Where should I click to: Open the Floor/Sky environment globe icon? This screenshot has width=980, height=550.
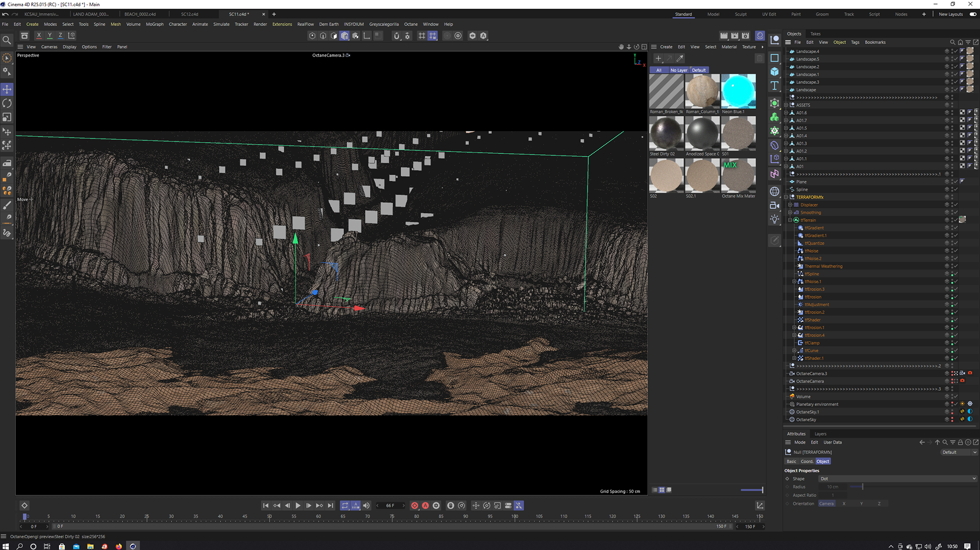click(x=774, y=192)
